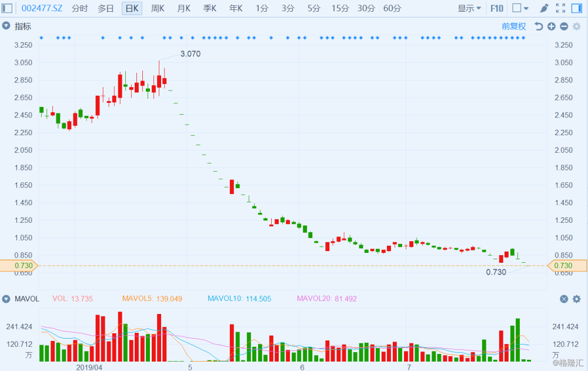Click the undo arrow beside 前复权
Screen dimensions: 588x371
[x=539, y=26]
